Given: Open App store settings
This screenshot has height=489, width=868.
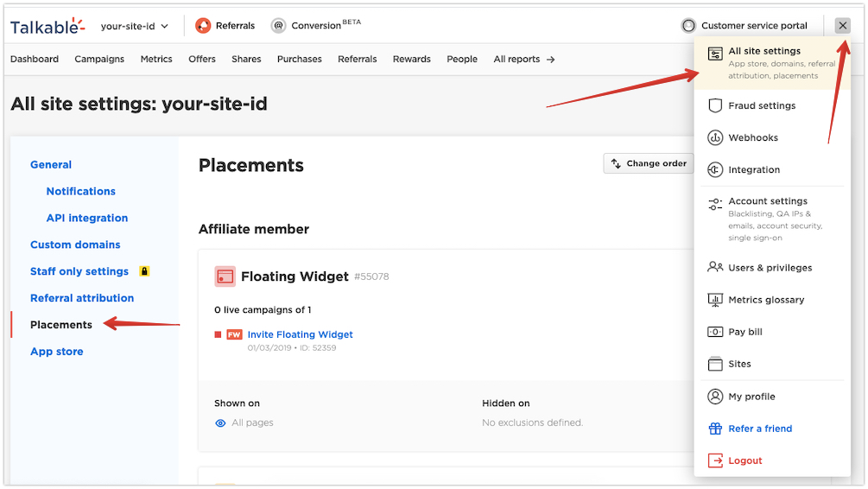Looking at the screenshot, I should (56, 351).
